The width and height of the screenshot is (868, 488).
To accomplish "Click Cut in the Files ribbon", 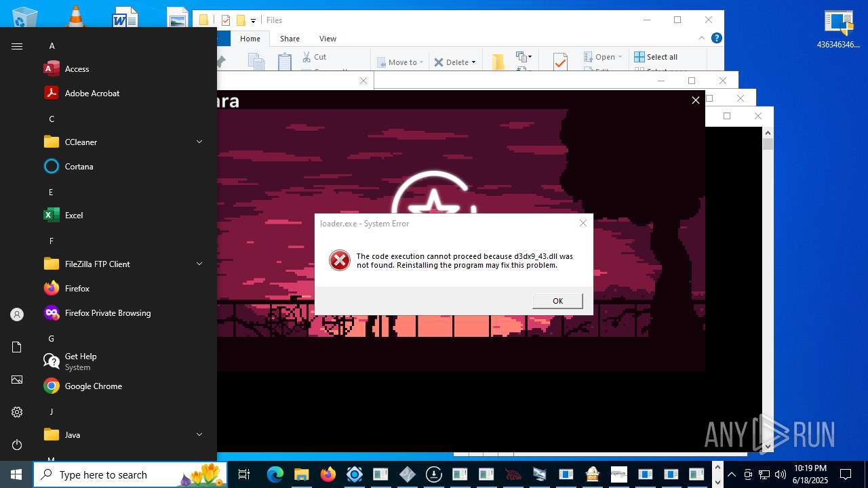I will coord(314,57).
